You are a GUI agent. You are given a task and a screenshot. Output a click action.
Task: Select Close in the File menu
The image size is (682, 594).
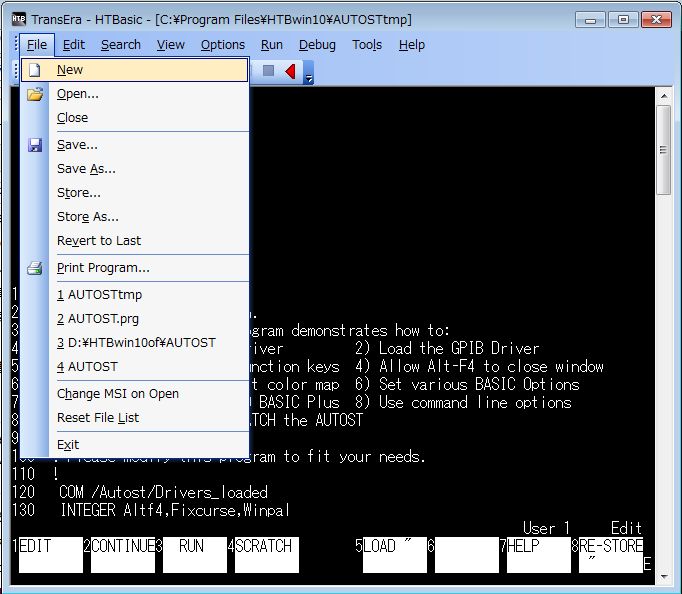135,118
